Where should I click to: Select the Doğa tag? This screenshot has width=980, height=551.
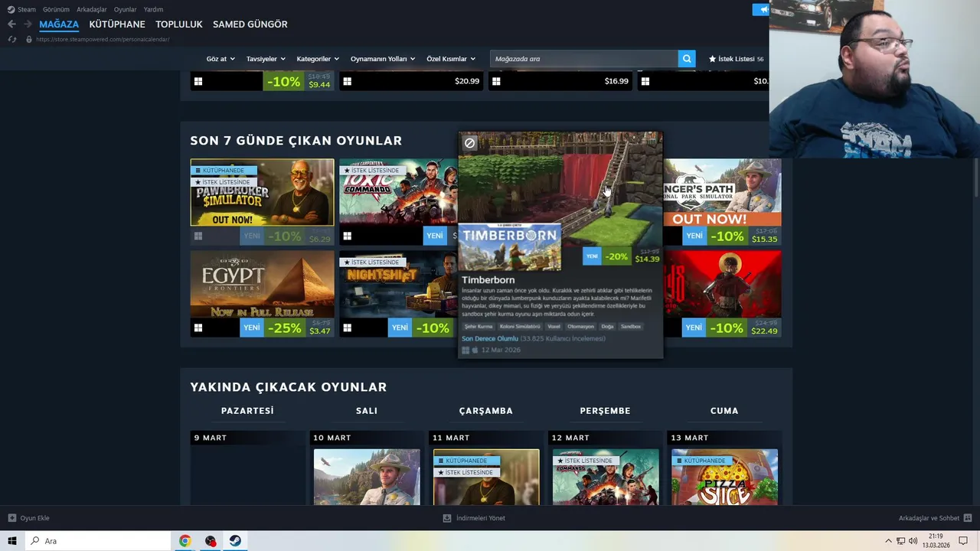607,327
